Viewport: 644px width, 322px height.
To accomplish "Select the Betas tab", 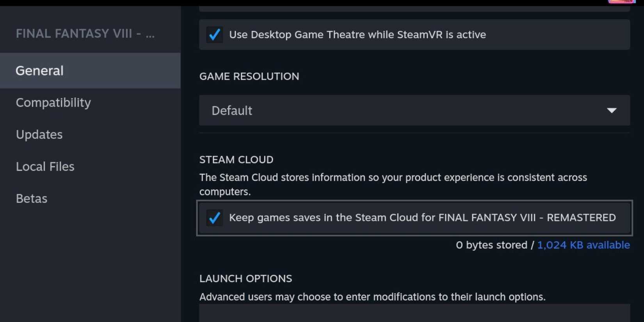I will (32, 199).
